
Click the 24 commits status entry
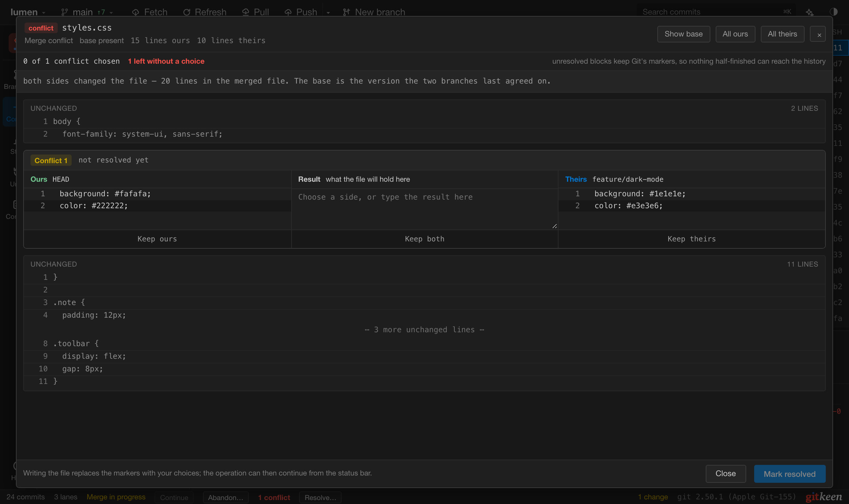[26, 497]
